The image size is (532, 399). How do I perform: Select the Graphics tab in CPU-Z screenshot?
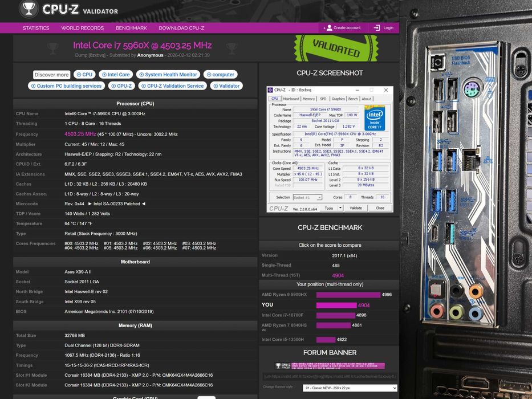[338, 99]
